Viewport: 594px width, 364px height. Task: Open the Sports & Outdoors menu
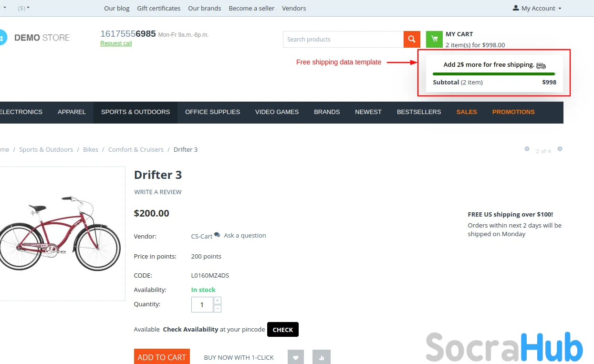(135, 112)
